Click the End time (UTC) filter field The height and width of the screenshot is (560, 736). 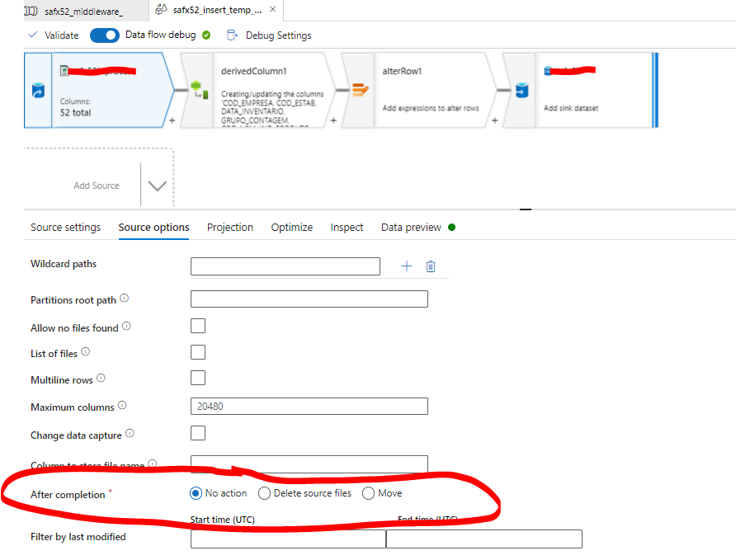484,539
